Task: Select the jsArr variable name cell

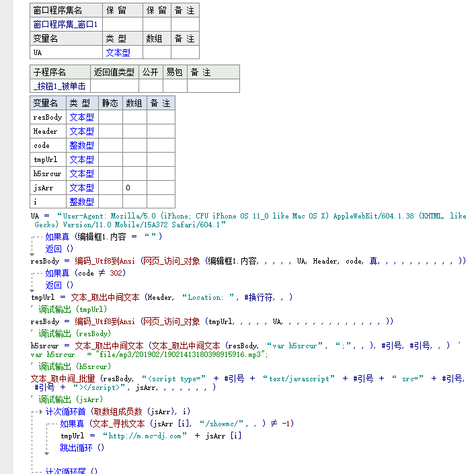Action: coord(48,188)
